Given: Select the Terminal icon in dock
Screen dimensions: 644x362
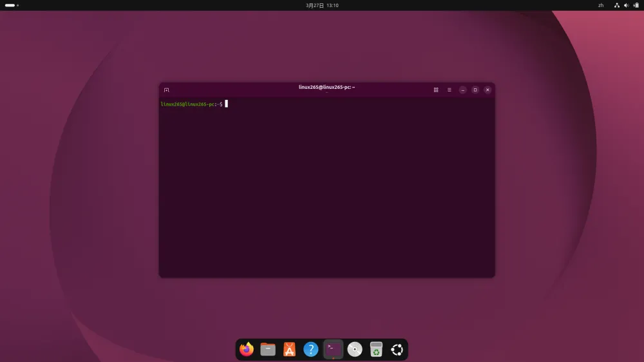Looking at the screenshot, I should click(333, 349).
